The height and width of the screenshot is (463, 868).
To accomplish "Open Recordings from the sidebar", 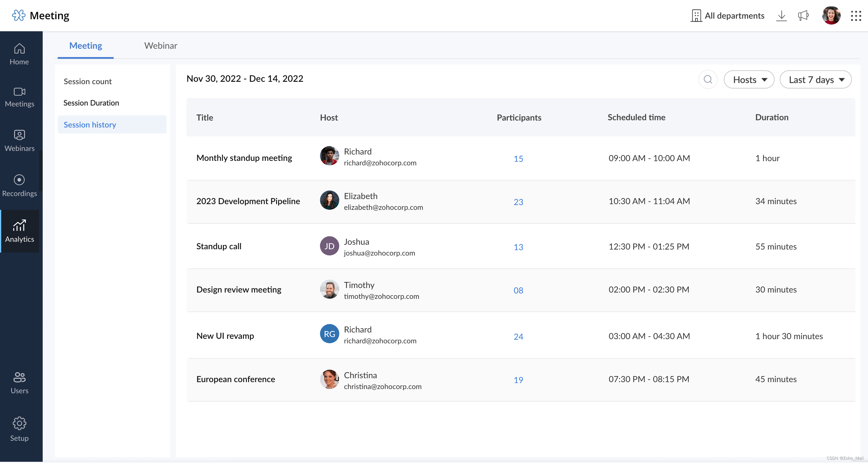I will click(x=19, y=186).
